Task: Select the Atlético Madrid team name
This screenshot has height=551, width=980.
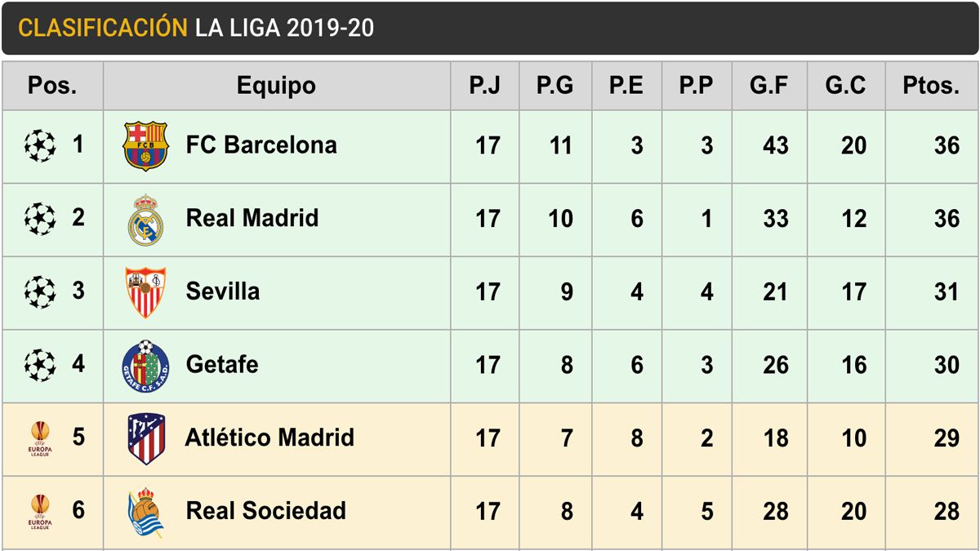Action: click(269, 438)
